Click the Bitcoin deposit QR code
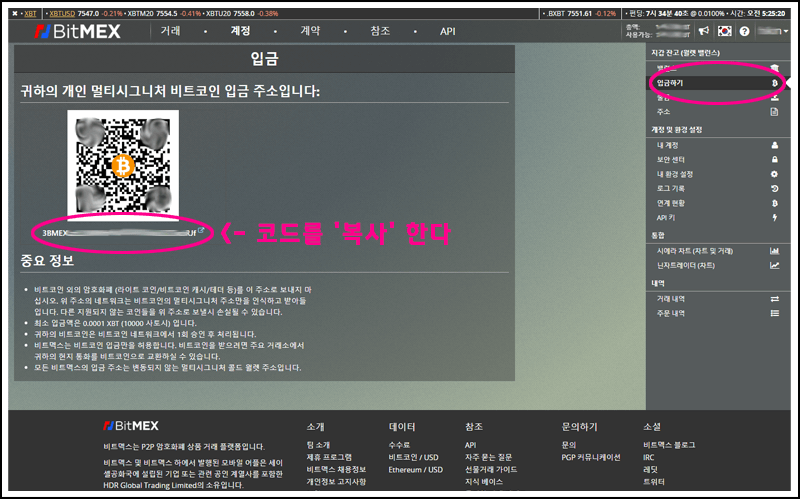 coord(123,165)
